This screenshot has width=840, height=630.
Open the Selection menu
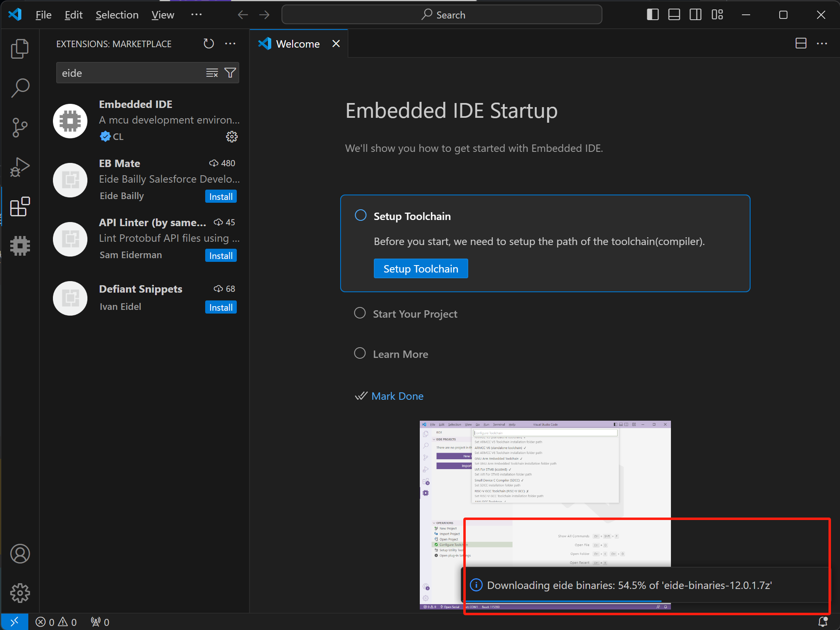[117, 15]
